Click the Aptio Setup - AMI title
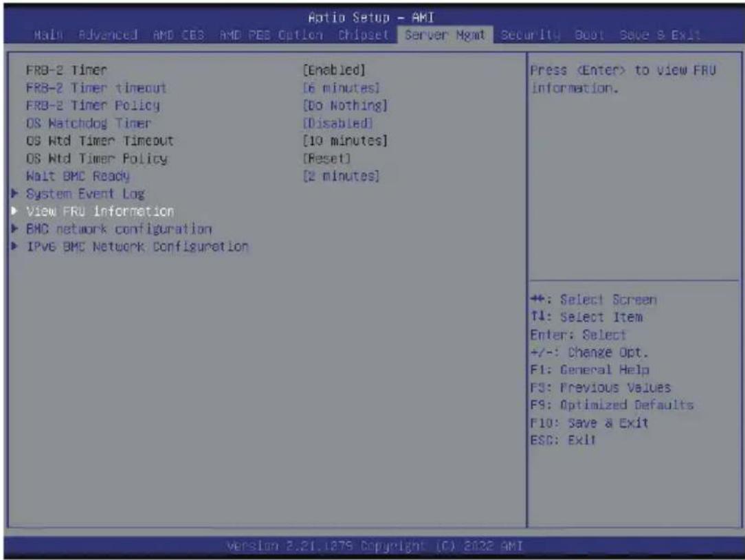The height and width of the screenshot is (560, 745). 371,18
